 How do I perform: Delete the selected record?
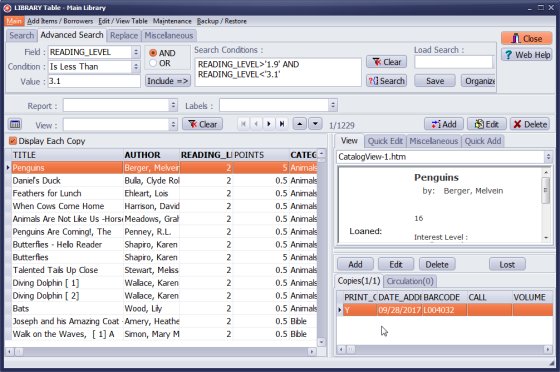click(x=530, y=124)
